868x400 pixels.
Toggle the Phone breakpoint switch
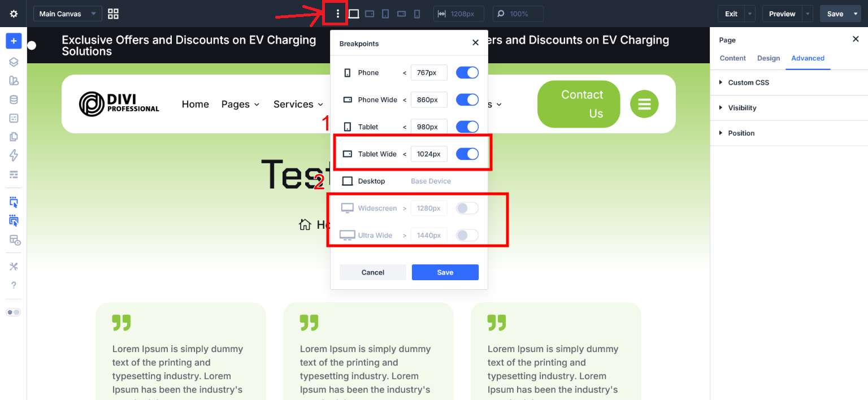467,72
